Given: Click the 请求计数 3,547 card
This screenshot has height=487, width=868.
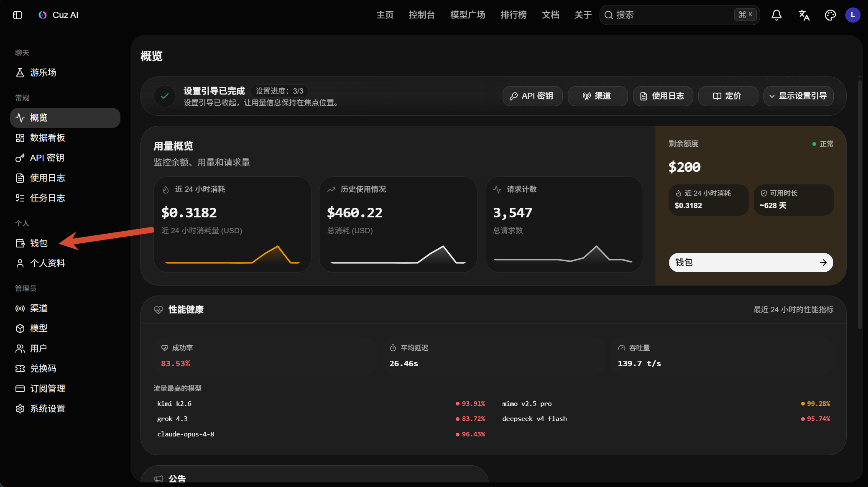Looking at the screenshot, I should (564, 224).
